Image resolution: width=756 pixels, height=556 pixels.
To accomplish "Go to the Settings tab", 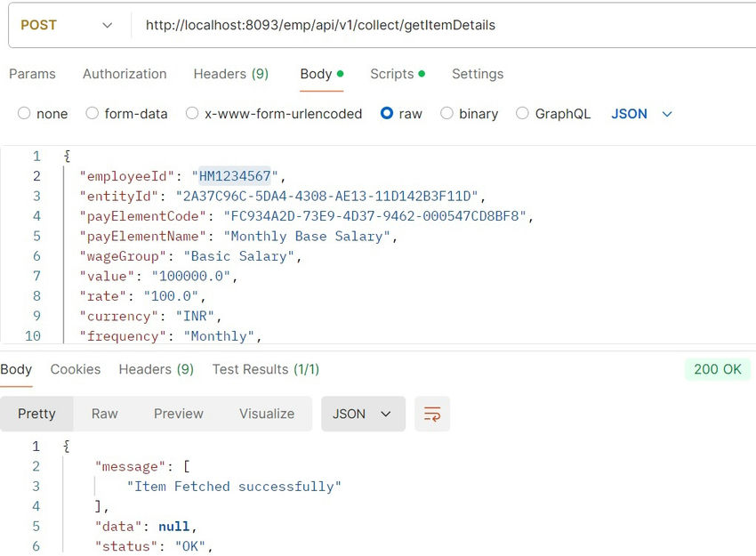I will (x=478, y=74).
